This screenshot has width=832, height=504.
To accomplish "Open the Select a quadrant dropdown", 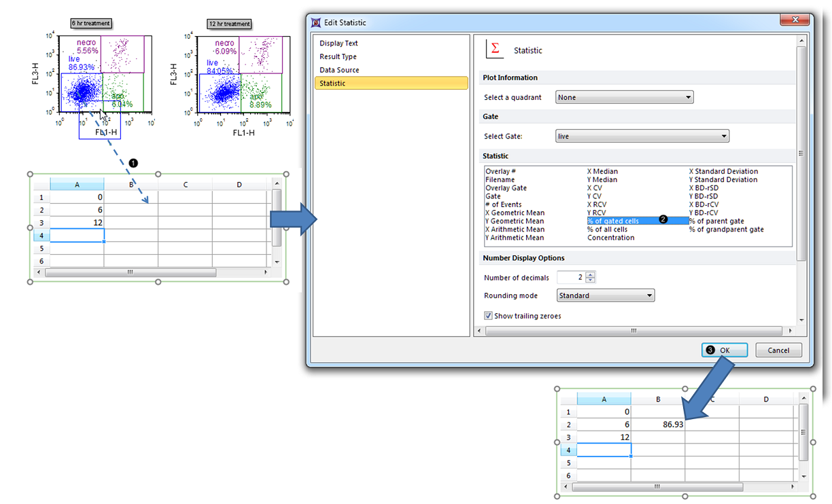I will pyautogui.click(x=624, y=97).
